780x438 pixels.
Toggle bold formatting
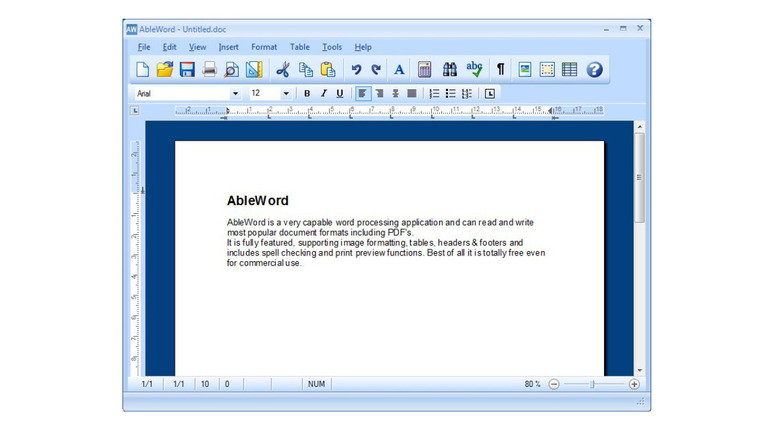pos(307,94)
